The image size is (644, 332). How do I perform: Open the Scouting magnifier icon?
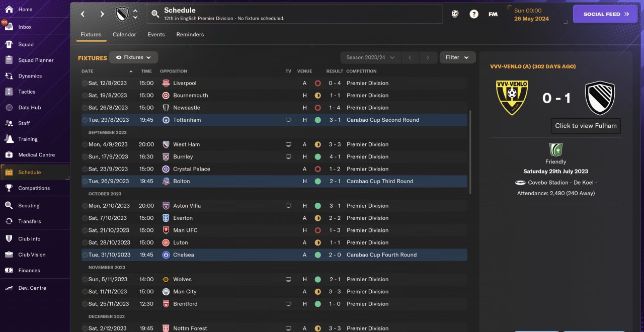pyautogui.click(x=9, y=205)
